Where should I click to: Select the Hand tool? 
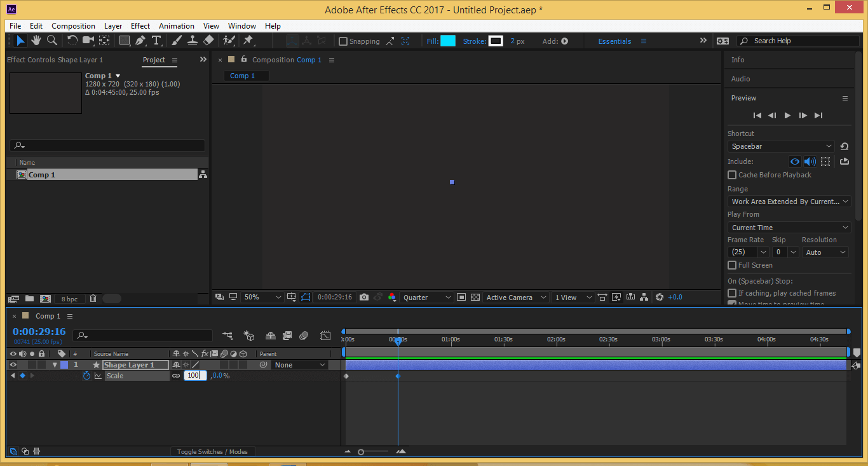point(36,41)
